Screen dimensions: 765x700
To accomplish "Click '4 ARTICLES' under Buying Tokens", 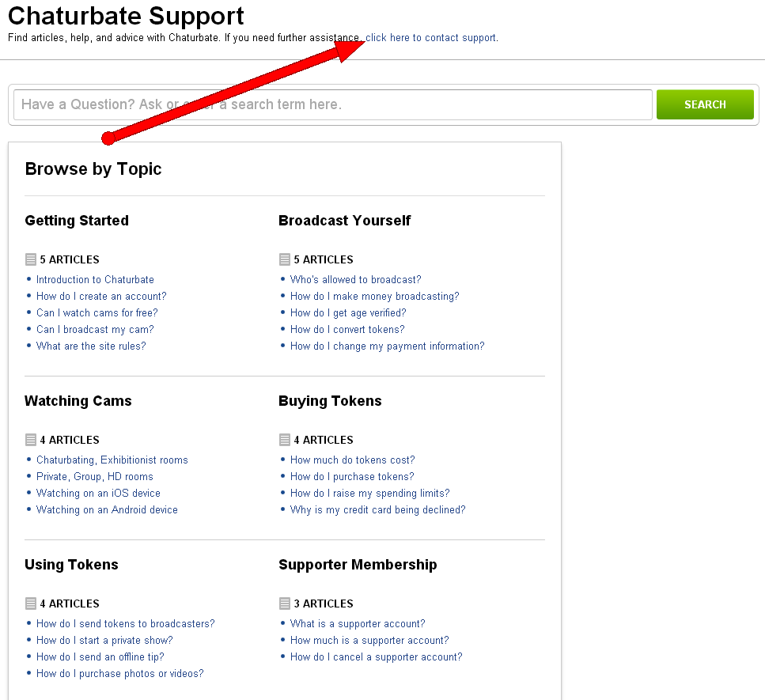I will click(x=324, y=440).
